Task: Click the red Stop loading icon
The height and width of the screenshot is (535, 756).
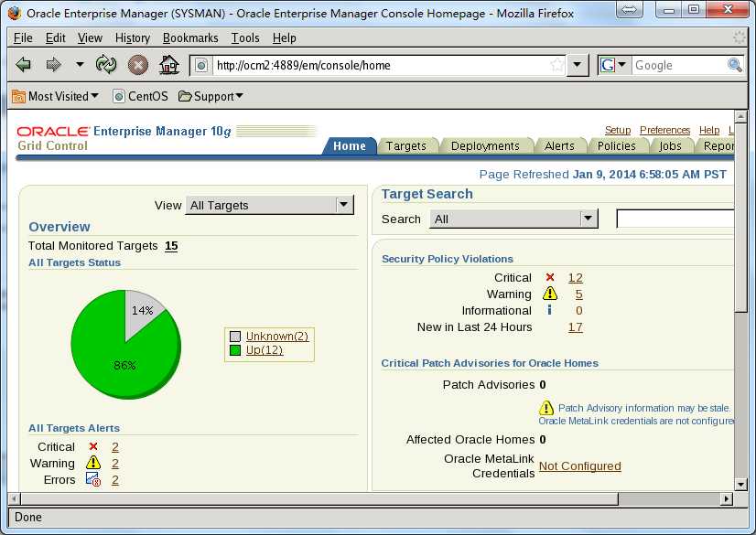Action: click(x=138, y=65)
